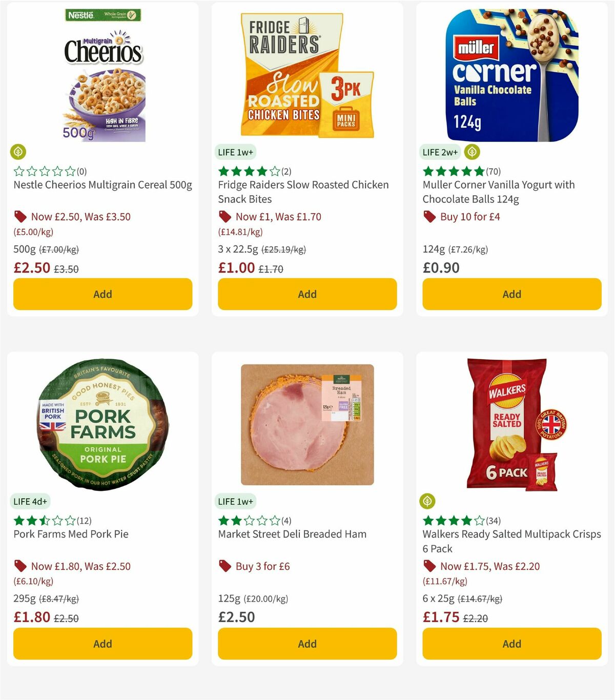Image resolution: width=615 pixels, height=700 pixels.
Task: Add Pork Farms Med Pork Pie to basket
Action: pyautogui.click(x=102, y=644)
